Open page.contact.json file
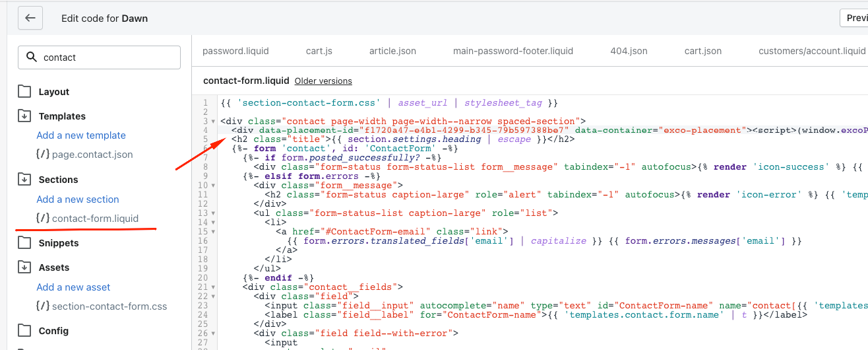This screenshot has height=350, width=868. tap(92, 155)
